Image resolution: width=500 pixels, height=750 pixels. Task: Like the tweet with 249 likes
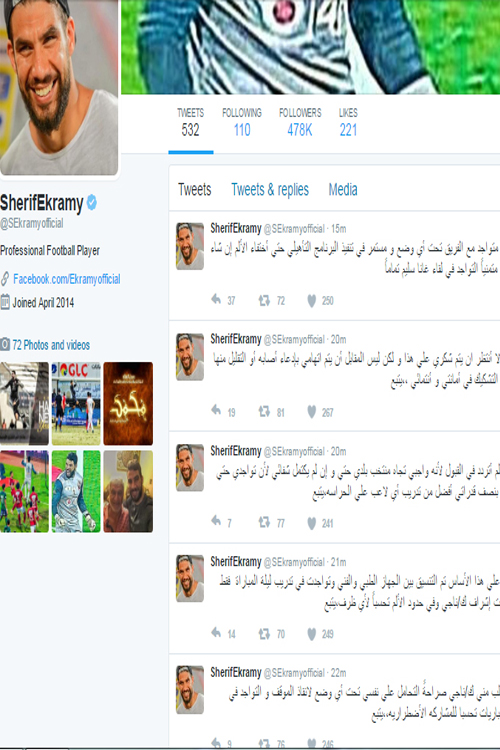(x=311, y=634)
